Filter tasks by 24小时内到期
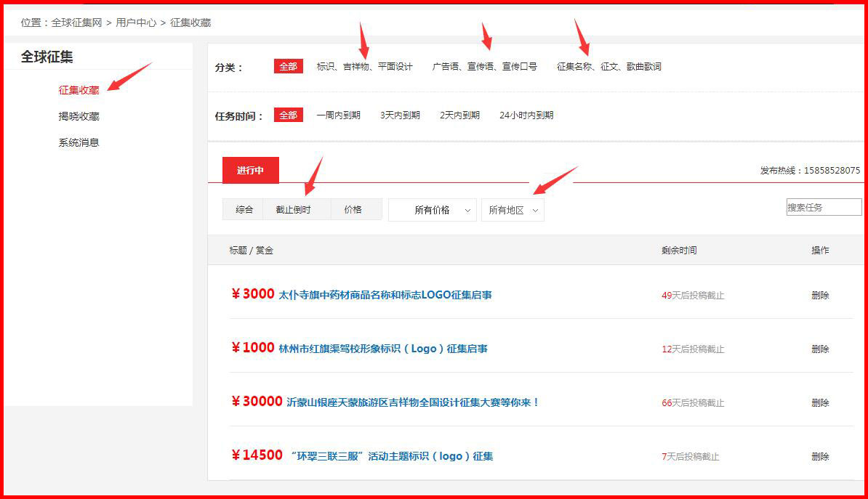The height and width of the screenshot is (499, 868). click(x=526, y=115)
